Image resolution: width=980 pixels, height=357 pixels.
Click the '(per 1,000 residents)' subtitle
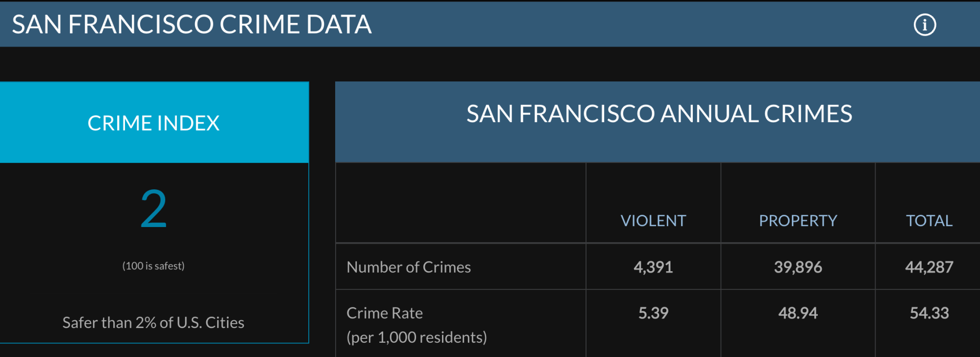coord(416,337)
